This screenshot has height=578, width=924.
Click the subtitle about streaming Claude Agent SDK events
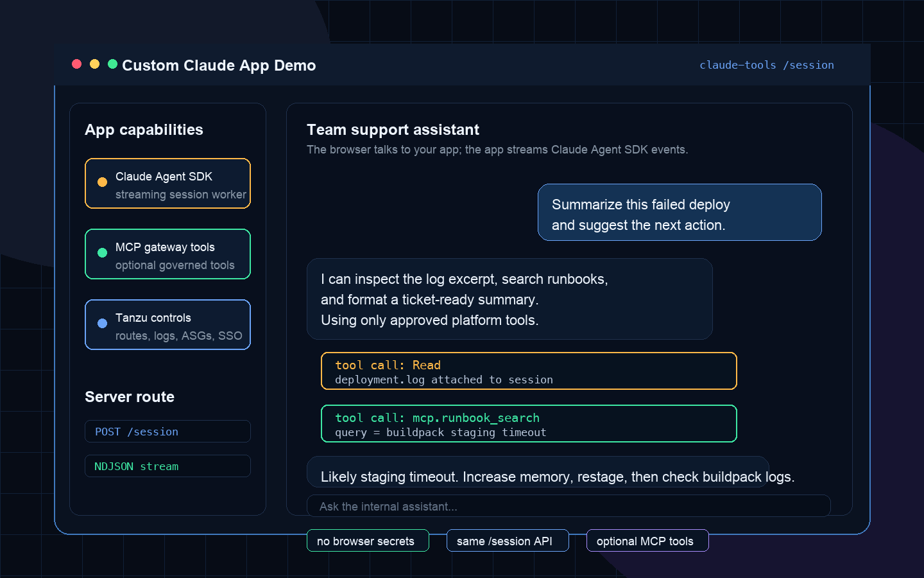497,150
